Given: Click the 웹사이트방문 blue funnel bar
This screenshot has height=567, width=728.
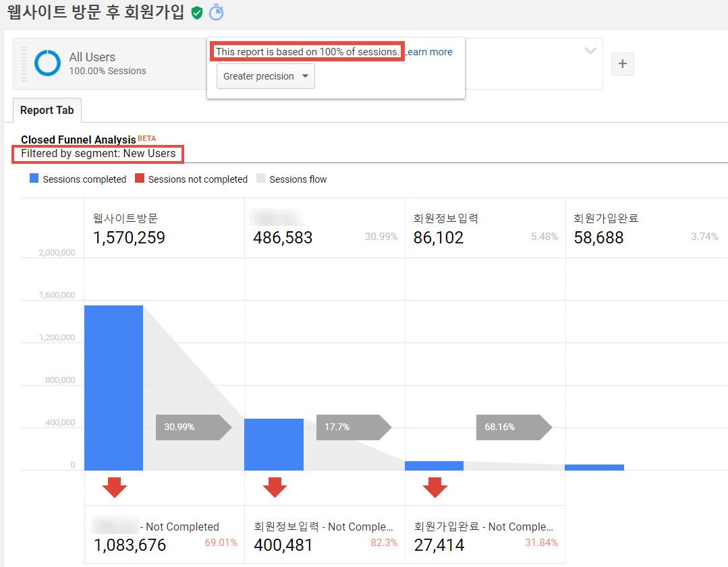Looking at the screenshot, I should [x=114, y=388].
